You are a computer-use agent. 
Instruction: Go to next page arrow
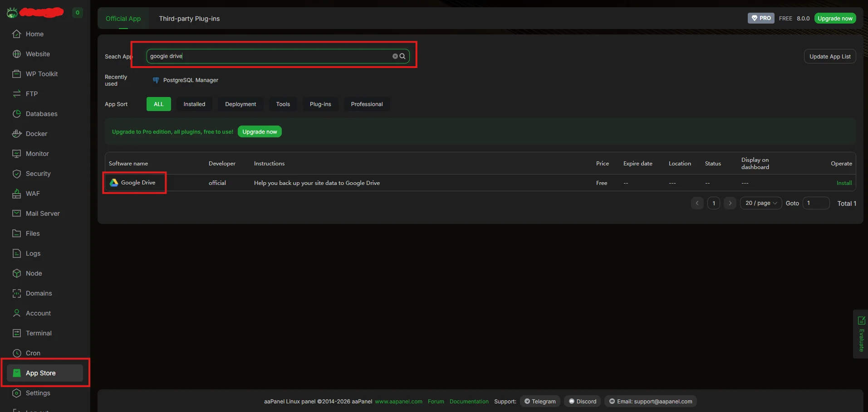click(x=730, y=203)
